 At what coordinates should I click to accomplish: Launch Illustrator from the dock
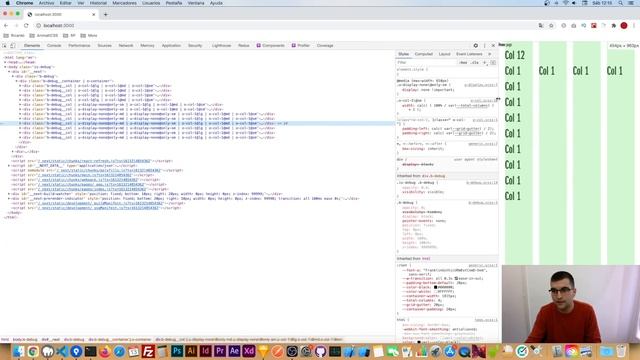click(x=191, y=351)
